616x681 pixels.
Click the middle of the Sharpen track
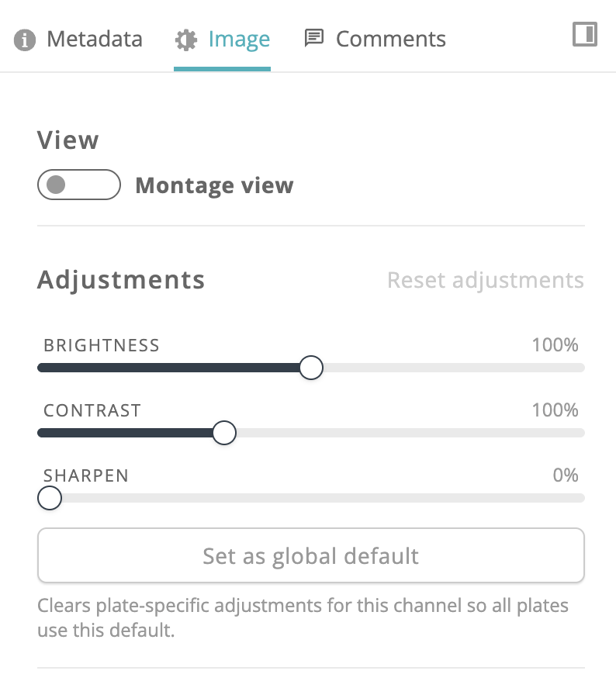coord(311,498)
